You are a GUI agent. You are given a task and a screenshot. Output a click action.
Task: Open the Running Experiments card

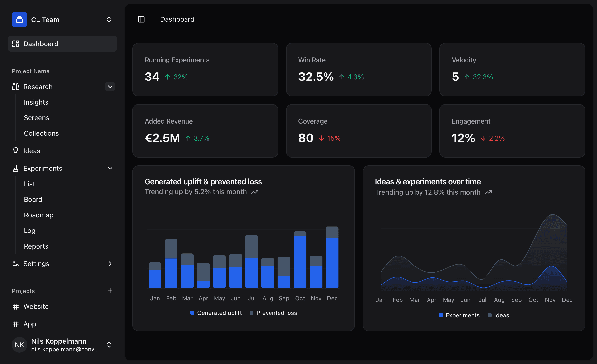(x=205, y=70)
